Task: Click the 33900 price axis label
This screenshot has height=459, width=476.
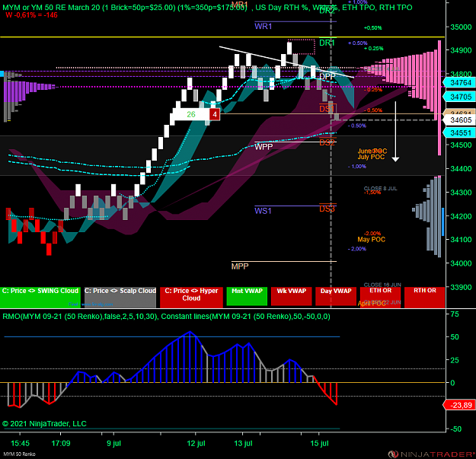Action: point(461,287)
